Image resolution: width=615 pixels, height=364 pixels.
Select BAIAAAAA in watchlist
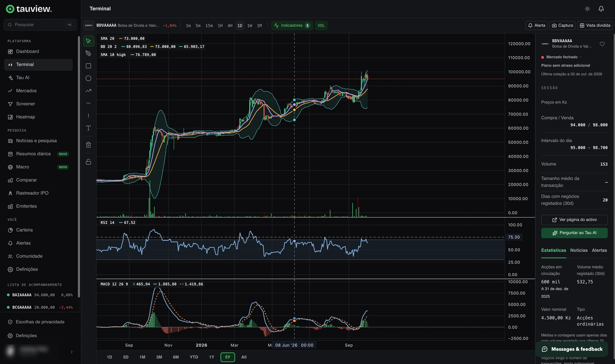tap(40, 295)
